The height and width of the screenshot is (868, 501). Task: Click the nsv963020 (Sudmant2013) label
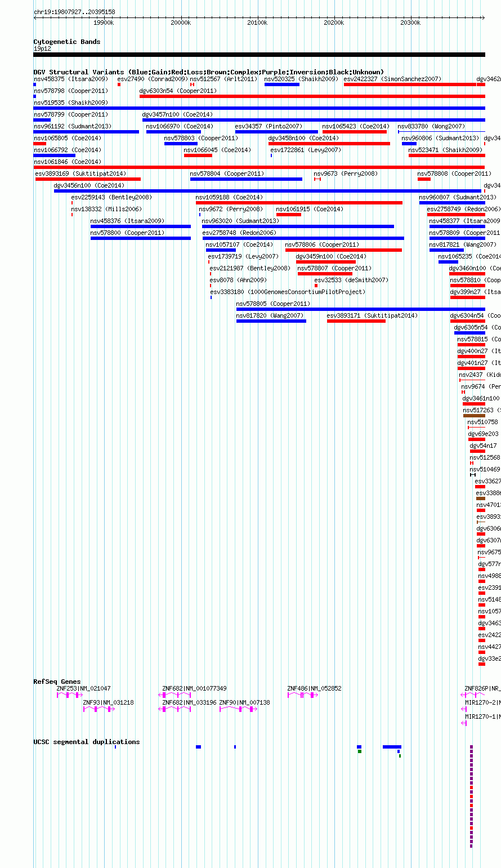240,221
